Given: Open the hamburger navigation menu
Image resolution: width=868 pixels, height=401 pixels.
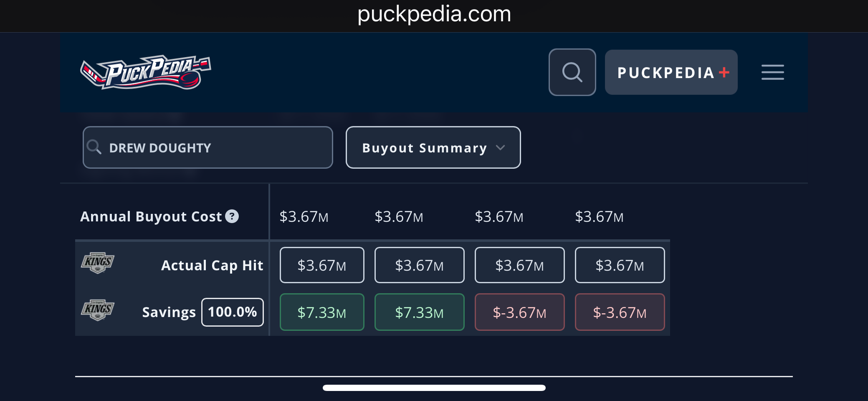Looking at the screenshot, I should click(772, 72).
